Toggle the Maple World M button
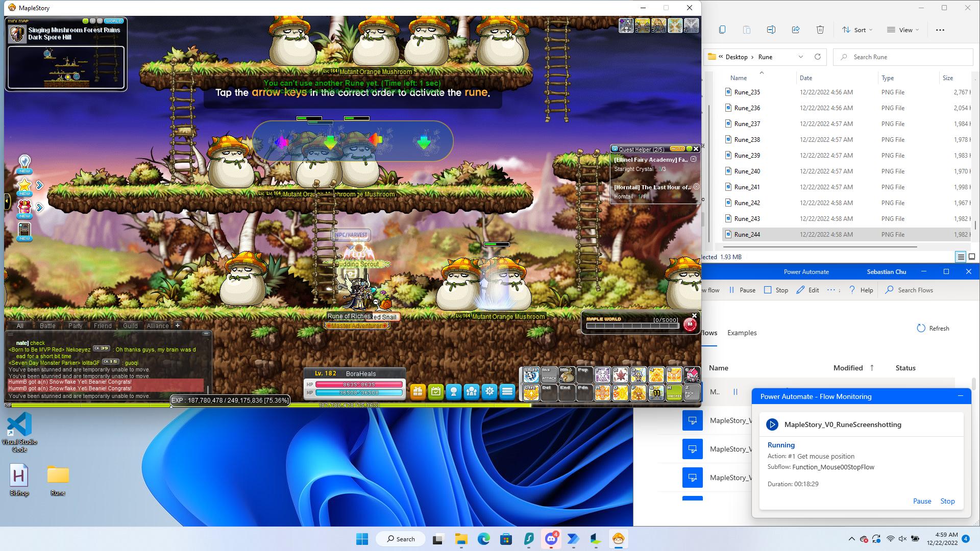The width and height of the screenshot is (980, 551). point(690,324)
